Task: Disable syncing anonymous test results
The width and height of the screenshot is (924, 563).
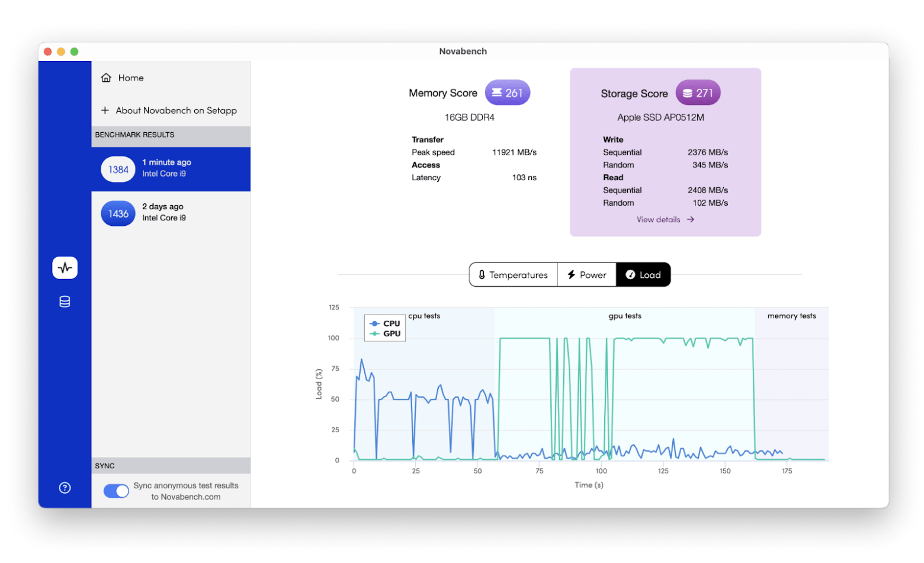Action: (116, 491)
